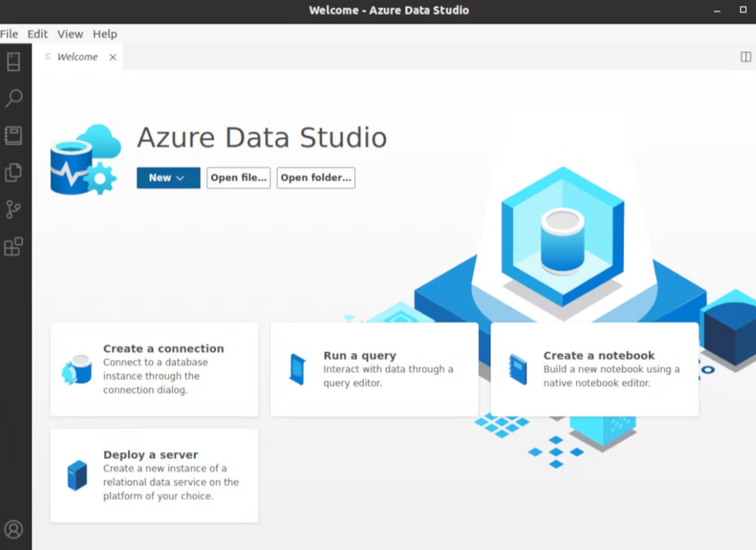Open the Edit menu

click(x=37, y=34)
